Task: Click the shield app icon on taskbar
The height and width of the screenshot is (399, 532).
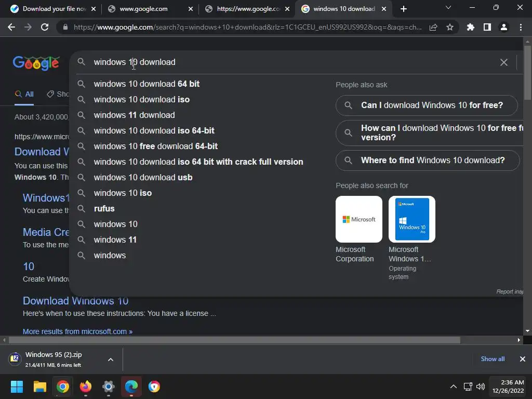Action: 154,387
